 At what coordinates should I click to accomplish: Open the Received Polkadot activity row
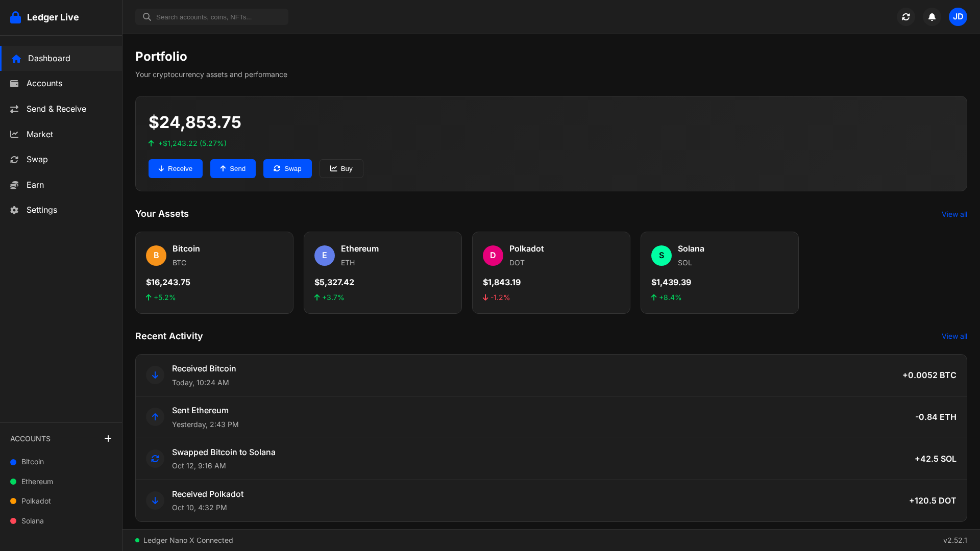coord(551,501)
